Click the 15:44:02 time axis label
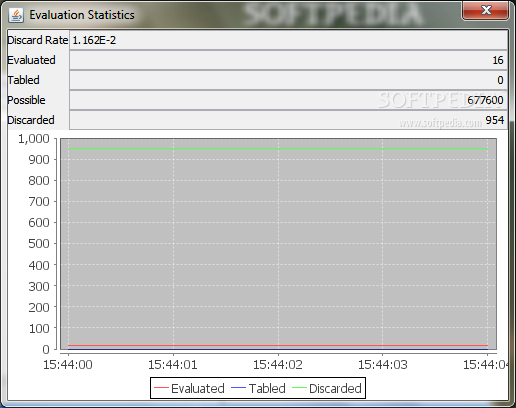Image resolution: width=516 pixels, height=408 pixels. pyautogui.click(x=278, y=365)
